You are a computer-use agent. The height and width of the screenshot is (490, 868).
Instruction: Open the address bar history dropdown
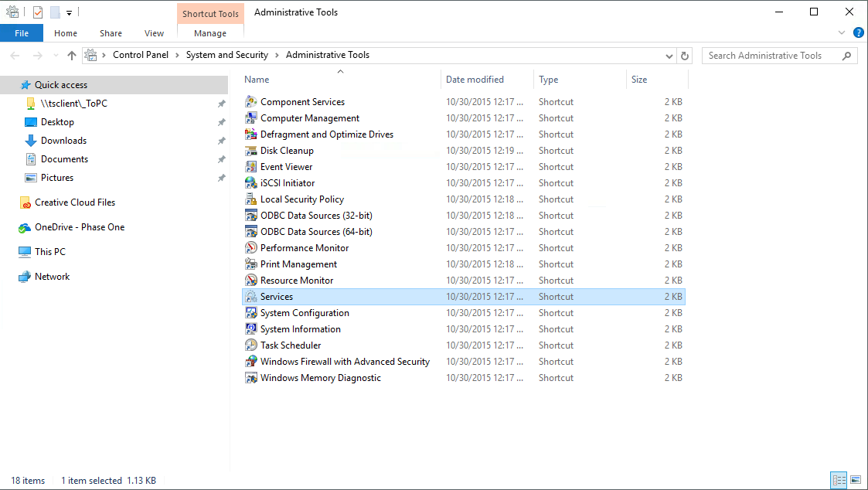[669, 56]
